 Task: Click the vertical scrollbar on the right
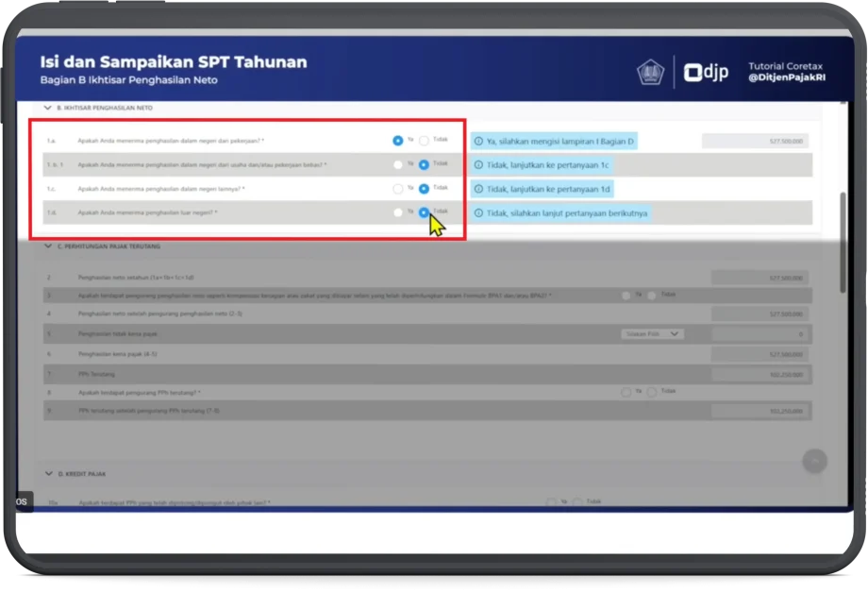(843, 217)
